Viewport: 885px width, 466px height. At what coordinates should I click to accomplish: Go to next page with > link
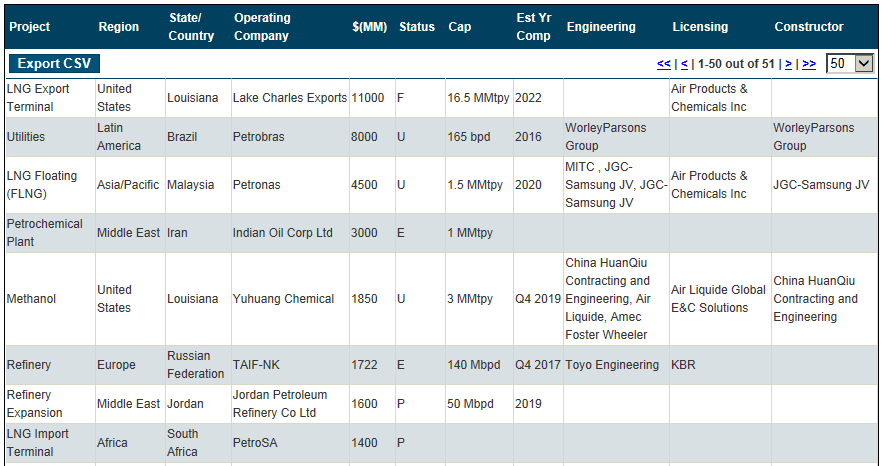tap(788, 64)
